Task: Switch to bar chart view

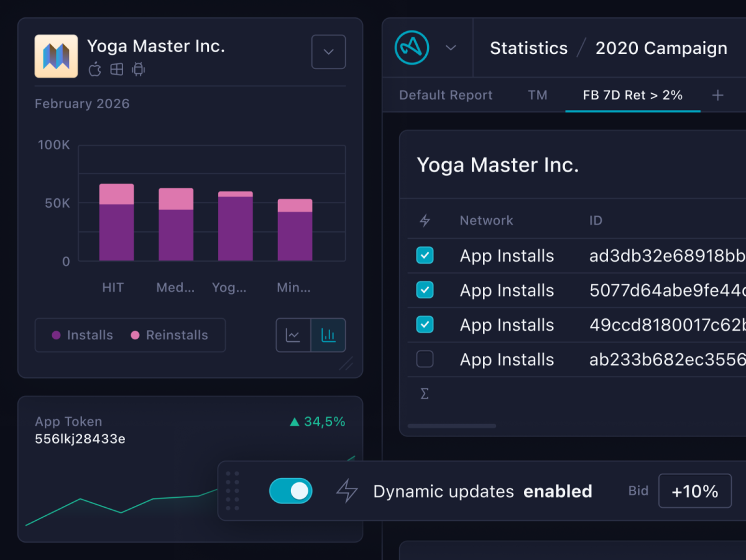Action: click(x=328, y=336)
